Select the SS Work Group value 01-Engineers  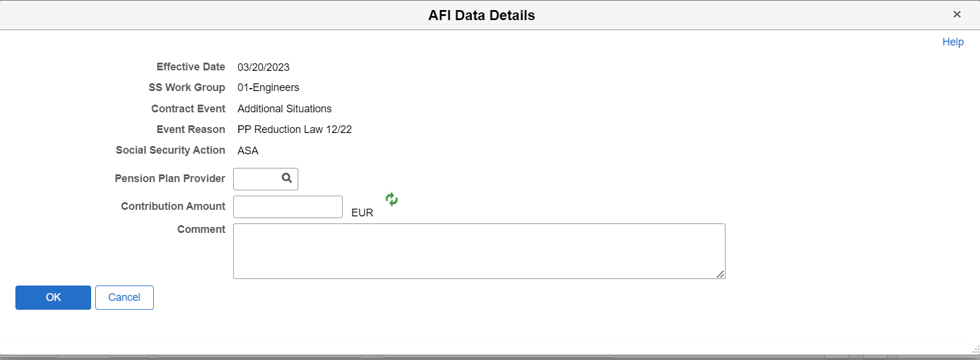click(x=268, y=87)
